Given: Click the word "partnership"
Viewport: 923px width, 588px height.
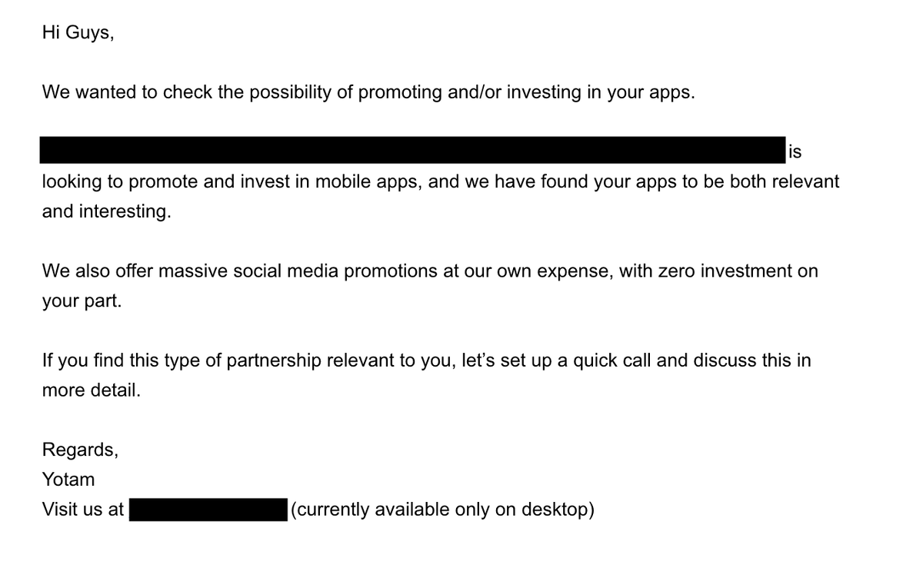Looking at the screenshot, I should [274, 360].
